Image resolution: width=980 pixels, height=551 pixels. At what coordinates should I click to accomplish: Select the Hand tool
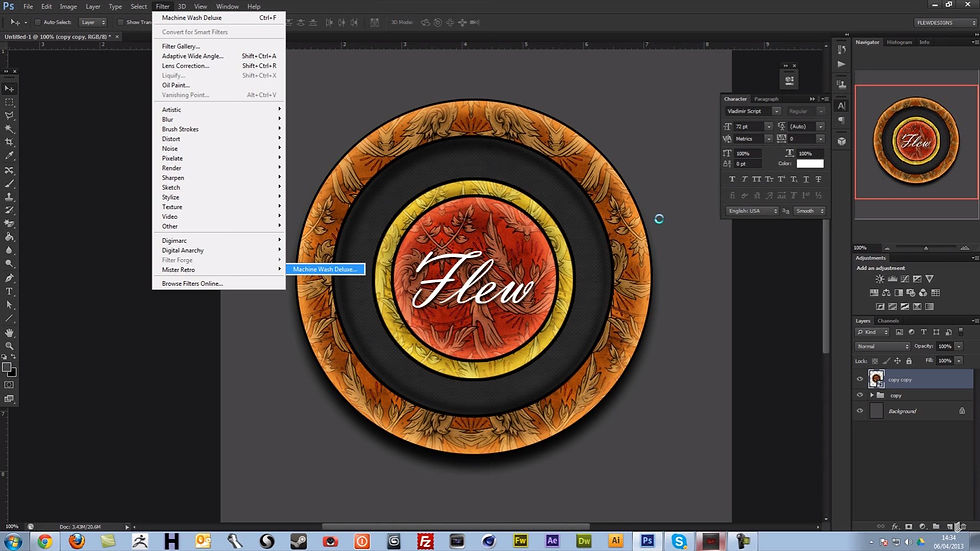[9, 332]
